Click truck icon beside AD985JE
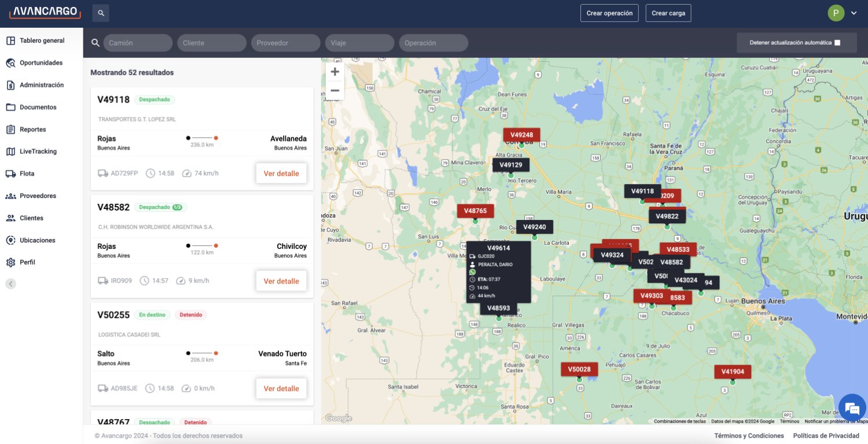 pos(103,388)
